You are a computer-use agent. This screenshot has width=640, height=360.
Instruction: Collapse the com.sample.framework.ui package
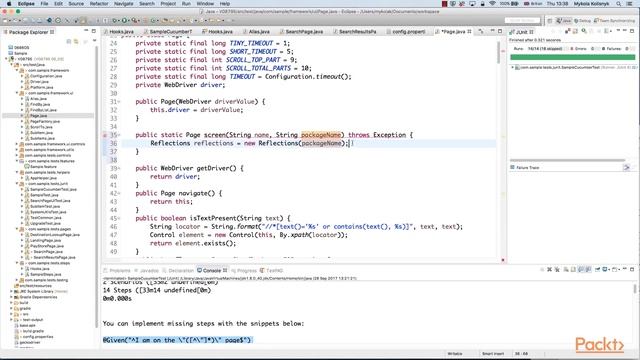[17, 93]
